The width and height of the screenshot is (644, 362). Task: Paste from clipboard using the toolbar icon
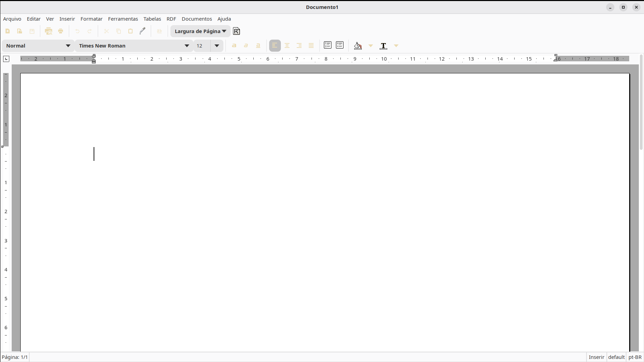(130, 31)
